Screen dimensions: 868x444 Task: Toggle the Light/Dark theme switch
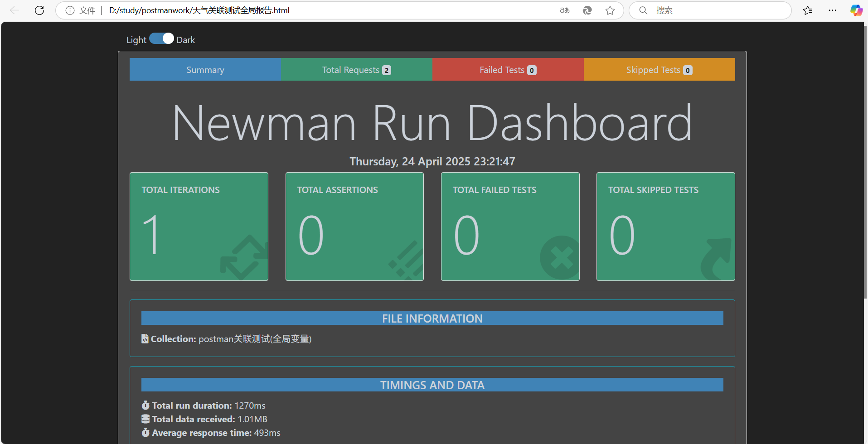click(x=162, y=39)
